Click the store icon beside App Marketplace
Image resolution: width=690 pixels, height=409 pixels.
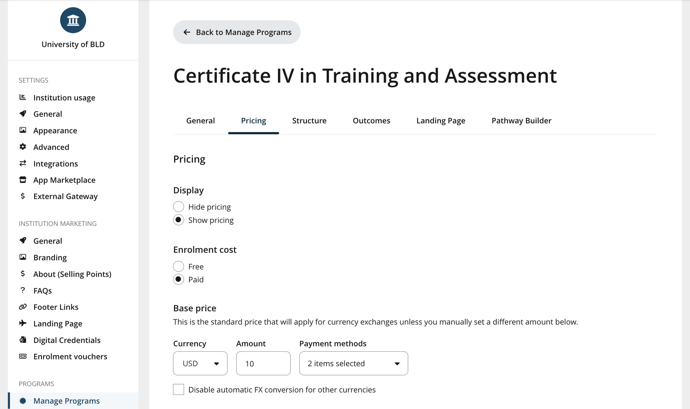point(23,180)
